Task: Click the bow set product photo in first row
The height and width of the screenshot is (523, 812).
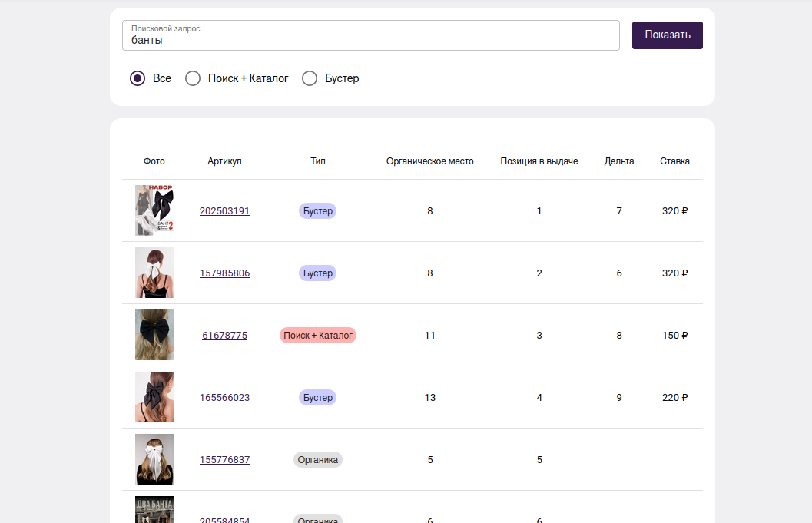Action: 154,210
